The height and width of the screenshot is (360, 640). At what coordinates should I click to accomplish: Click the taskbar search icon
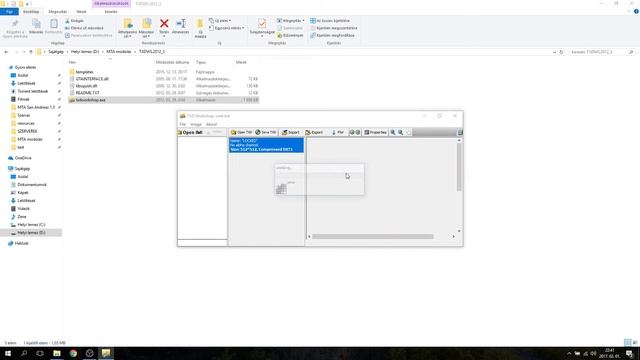tap(24, 353)
